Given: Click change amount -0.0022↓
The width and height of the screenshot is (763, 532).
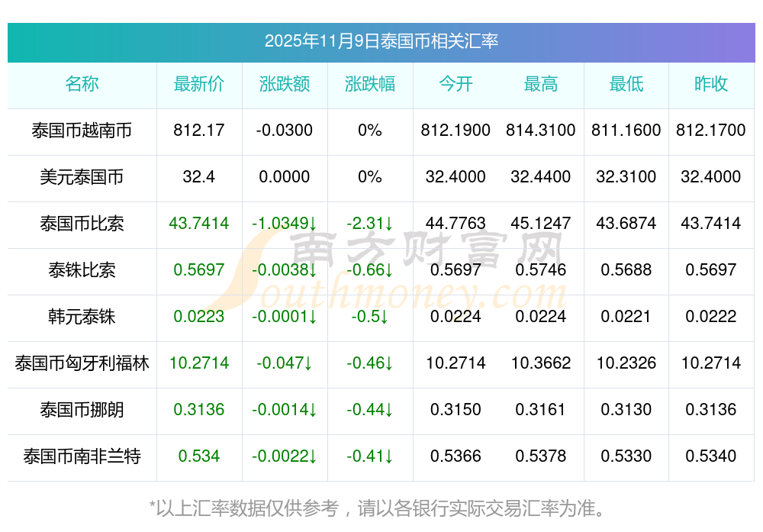Looking at the screenshot, I should point(284,456).
